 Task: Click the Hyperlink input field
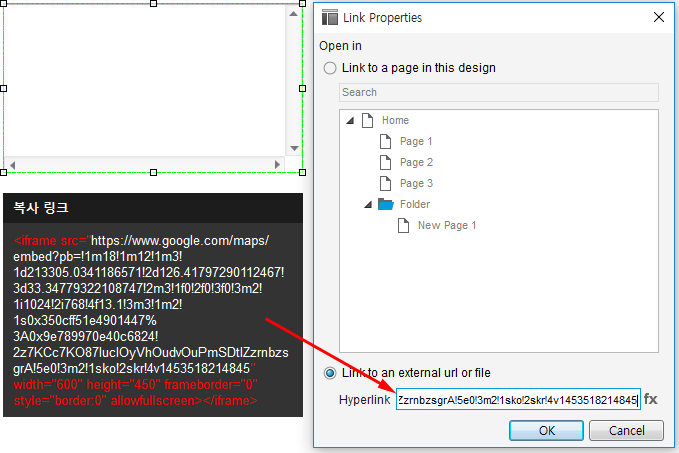click(518, 399)
